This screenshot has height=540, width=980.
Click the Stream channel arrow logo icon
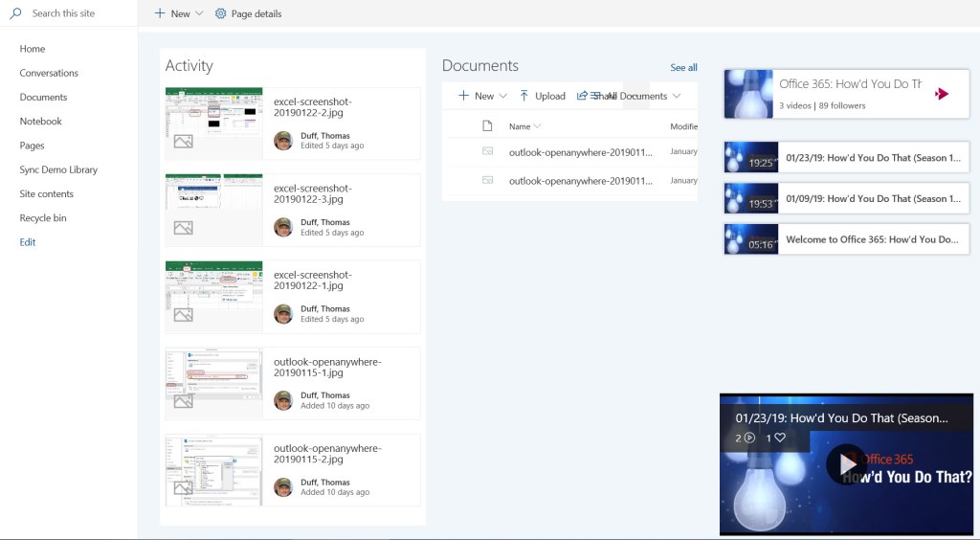point(942,94)
